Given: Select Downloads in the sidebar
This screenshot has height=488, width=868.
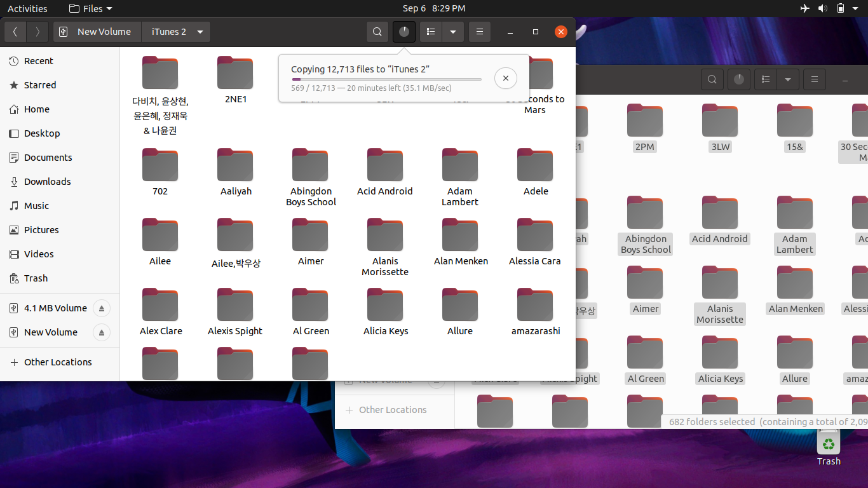Looking at the screenshot, I should click(47, 182).
